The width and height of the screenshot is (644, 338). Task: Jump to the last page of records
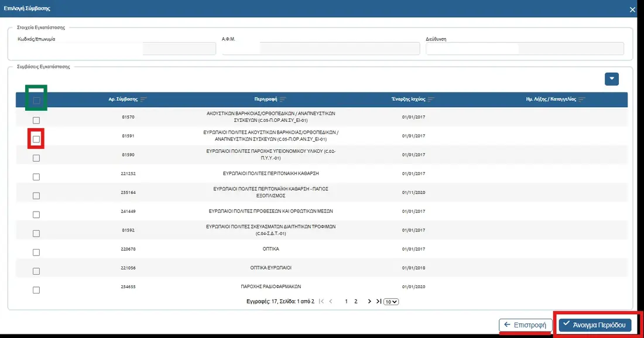[x=379, y=302]
